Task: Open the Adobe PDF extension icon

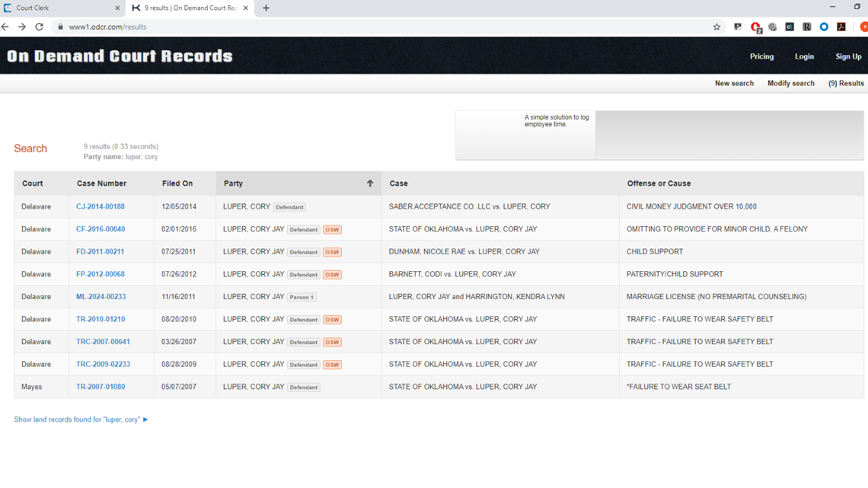Action: (x=841, y=27)
